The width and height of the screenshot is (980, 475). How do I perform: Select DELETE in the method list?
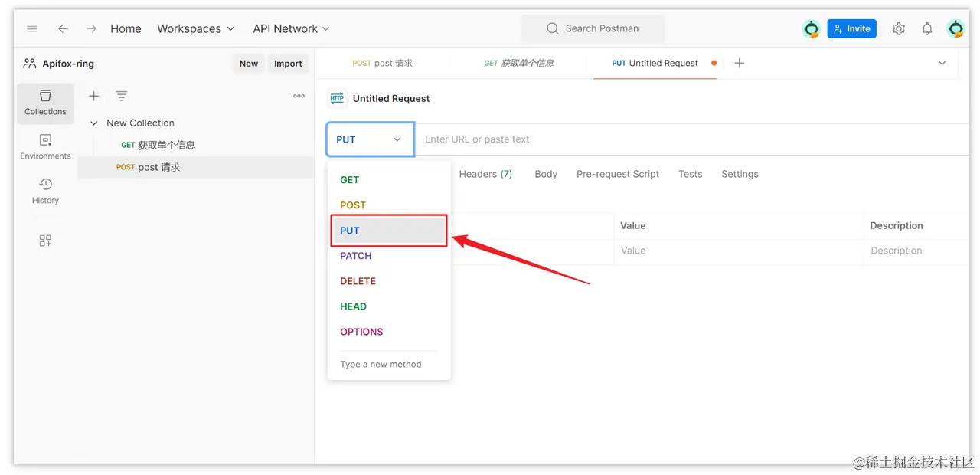(389, 281)
